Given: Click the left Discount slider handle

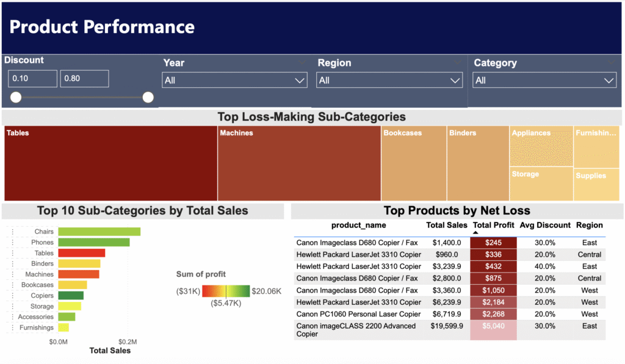Looking at the screenshot, I should click(x=16, y=97).
